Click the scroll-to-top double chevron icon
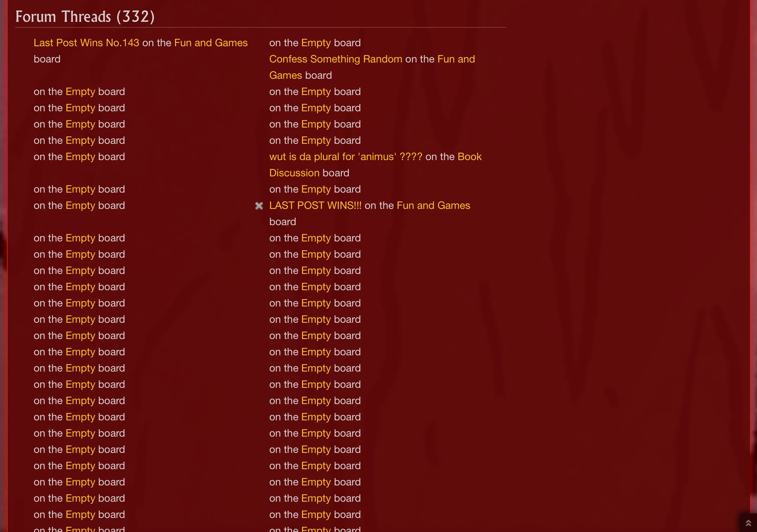This screenshot has width=757, height=532. (748, 523)
